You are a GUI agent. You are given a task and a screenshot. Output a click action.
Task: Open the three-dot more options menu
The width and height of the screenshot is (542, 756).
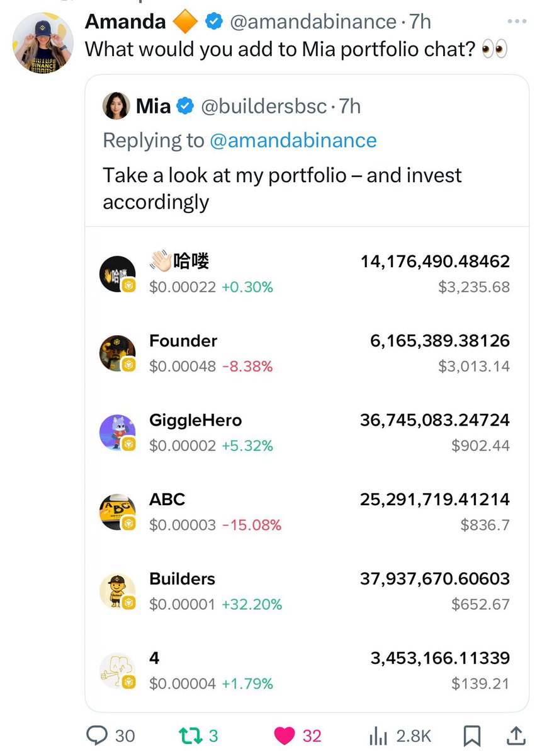point(516,21)
